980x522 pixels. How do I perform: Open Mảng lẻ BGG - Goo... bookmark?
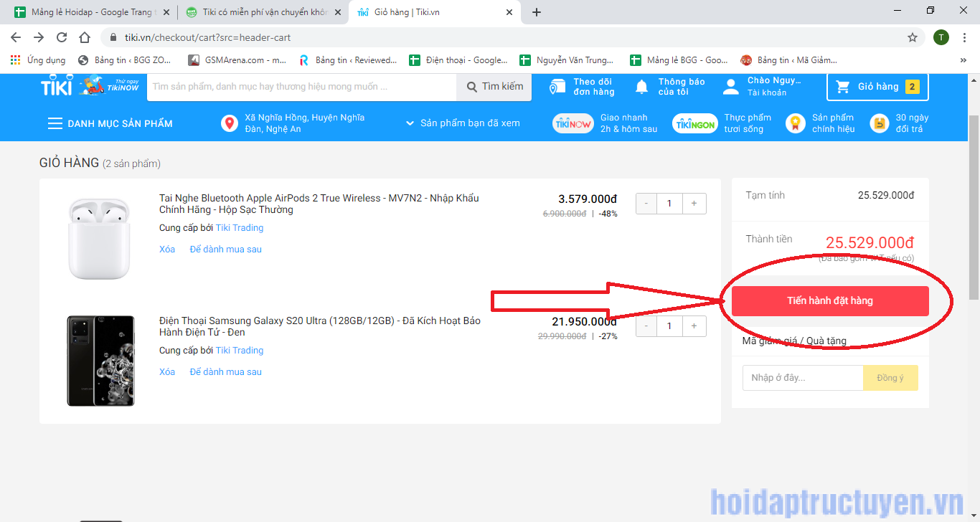(679, 60)
